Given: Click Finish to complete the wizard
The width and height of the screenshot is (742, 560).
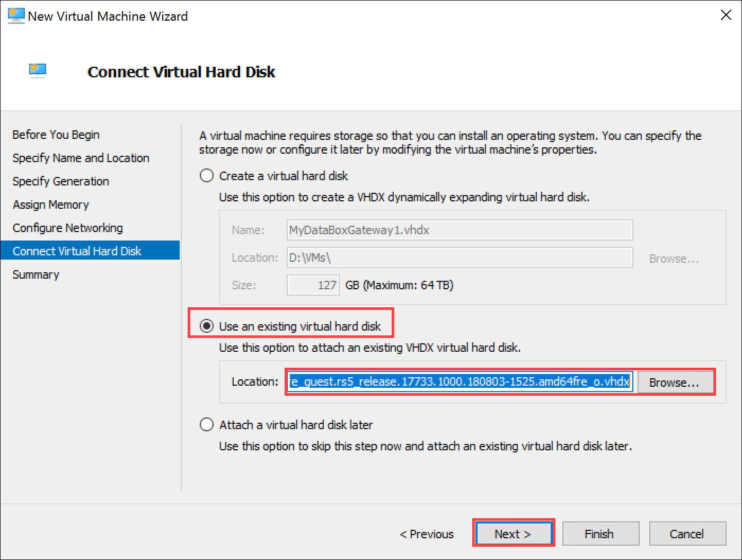Looking at the screenshot, I should click(x=600, y=534).
